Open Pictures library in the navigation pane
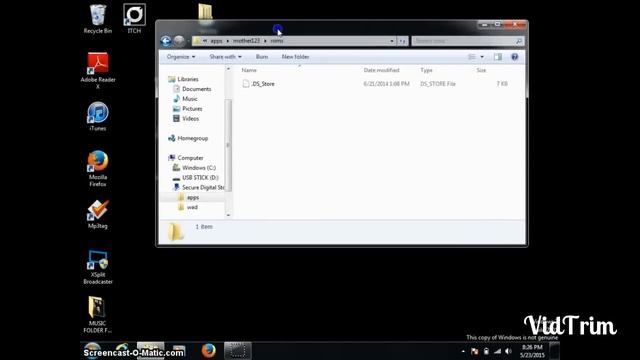The width and height of the screenshot is (640, 360). coord(192,109)
